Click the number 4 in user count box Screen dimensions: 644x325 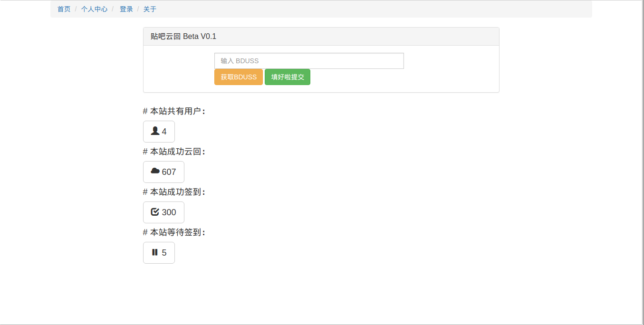164,132
